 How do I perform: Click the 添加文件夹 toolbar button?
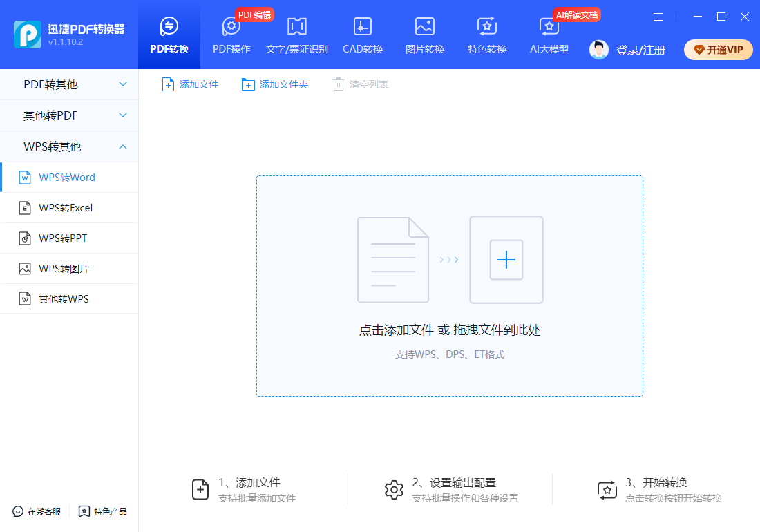[x=275, y=84]
